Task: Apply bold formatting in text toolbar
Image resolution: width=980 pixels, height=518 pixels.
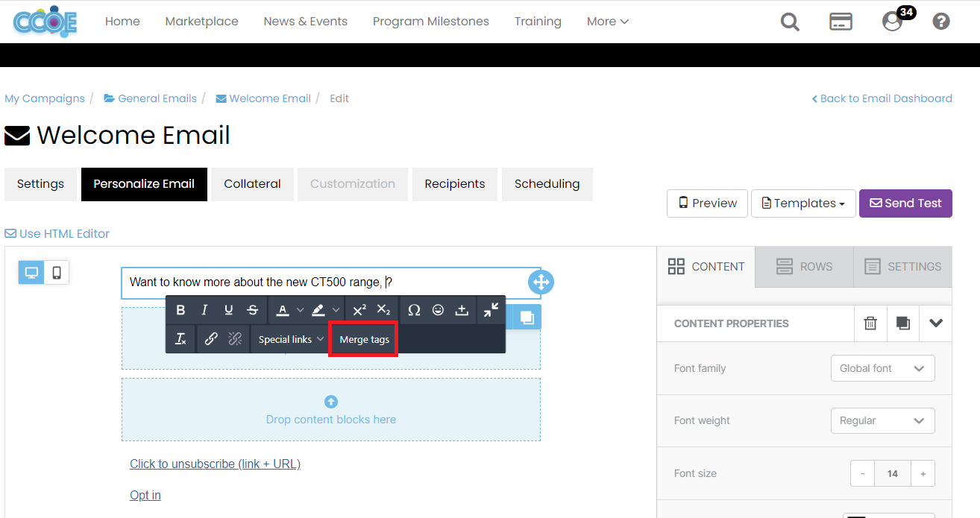Action: coord(180,310)
